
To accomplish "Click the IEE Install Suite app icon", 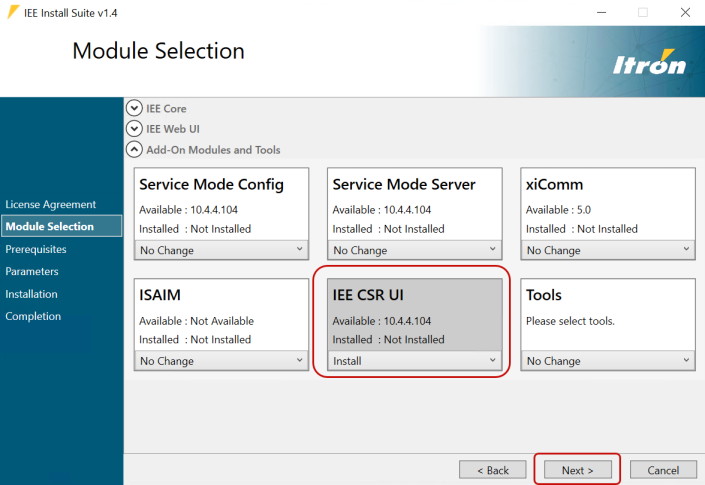I will point(13,12).
